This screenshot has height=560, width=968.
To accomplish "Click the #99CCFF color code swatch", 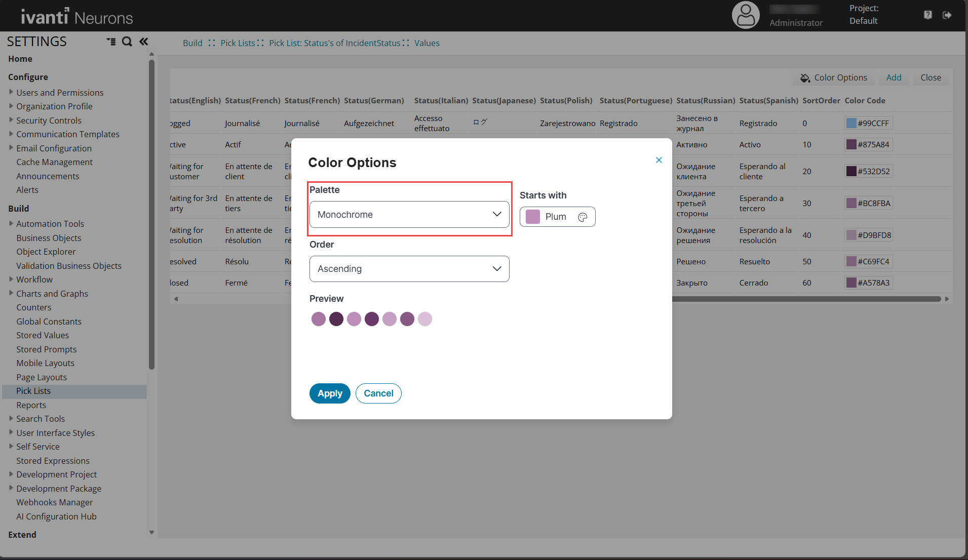I will 851,123.
